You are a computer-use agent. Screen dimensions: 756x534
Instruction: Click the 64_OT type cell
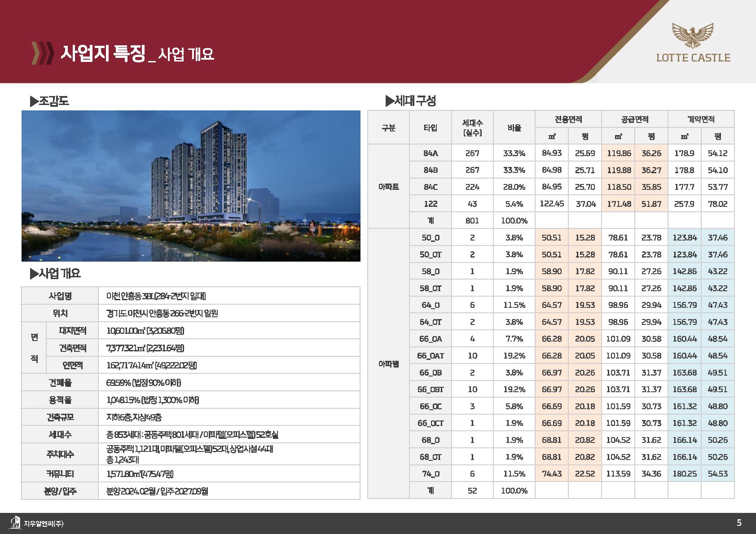click(x=431, y=322)
